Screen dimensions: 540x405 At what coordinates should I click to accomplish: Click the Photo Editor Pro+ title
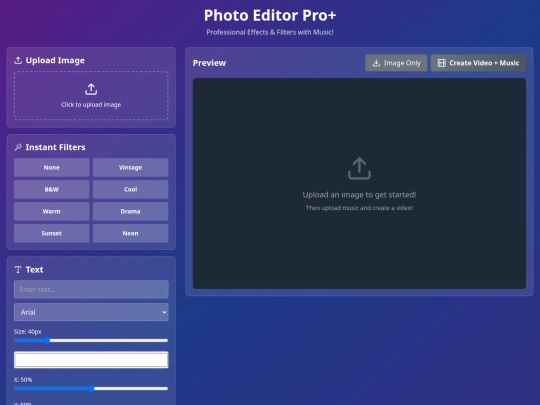tap(270, 15)
